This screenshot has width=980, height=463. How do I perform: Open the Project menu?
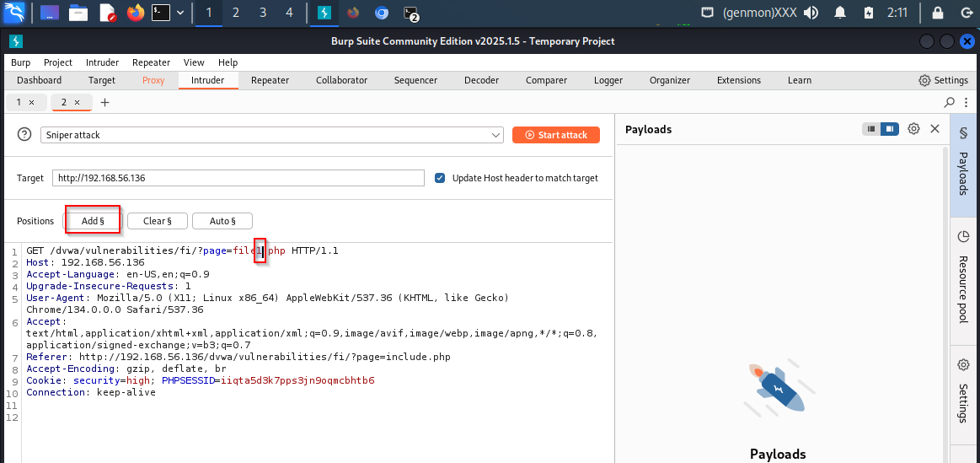(x=58, y=62)
